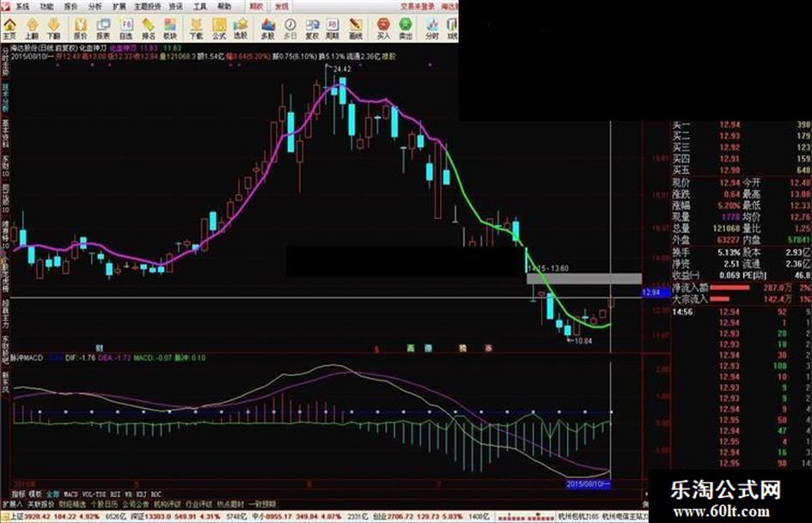Open the 热点题材 tab
This screenshot has height=523, width=812.
[x=230, y=504]
